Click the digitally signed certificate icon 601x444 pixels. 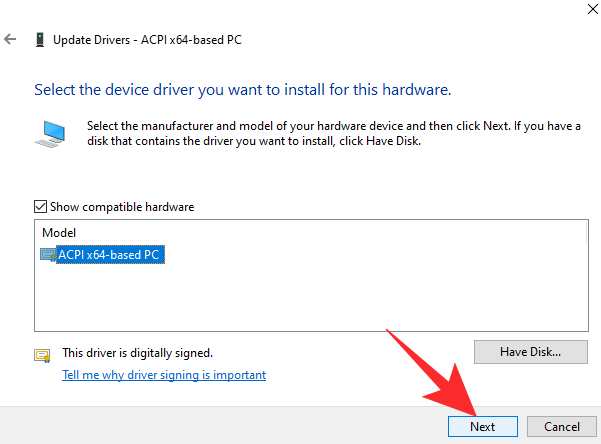42,355
